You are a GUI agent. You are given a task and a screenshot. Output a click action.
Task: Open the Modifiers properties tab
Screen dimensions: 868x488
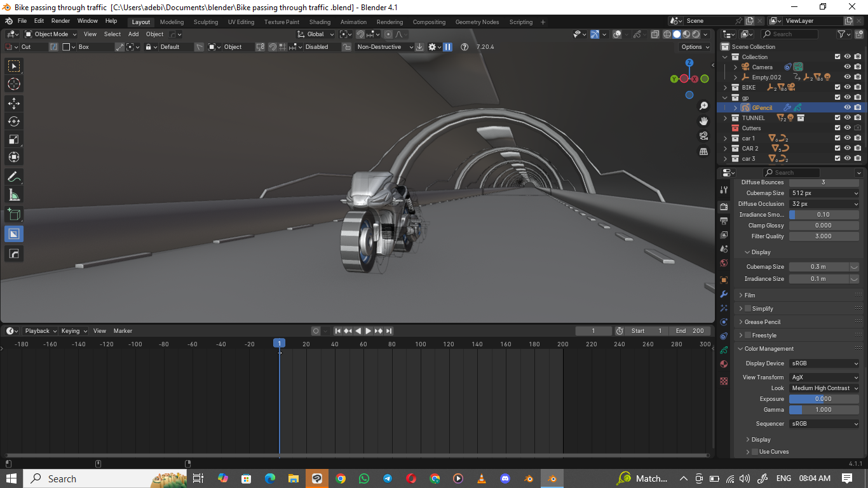724,294
